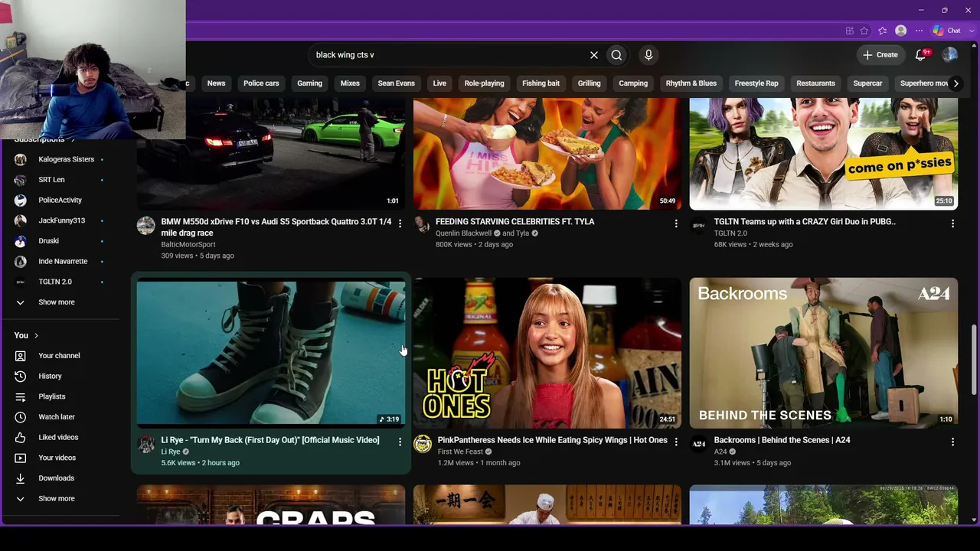980x551 pixels.
Task: Go to Your channel in the sidebar
Action: (60, 356)
